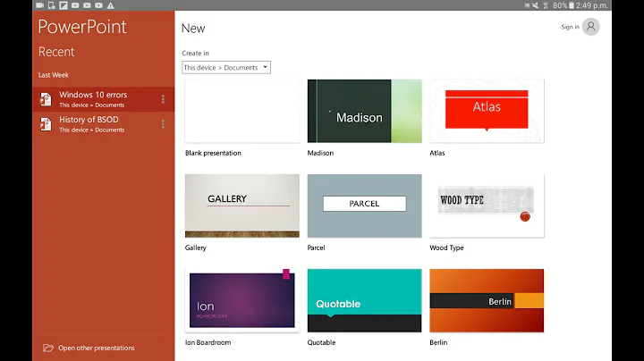
Task: Expand the Create in location dropdown
Action: pos(226,68)
